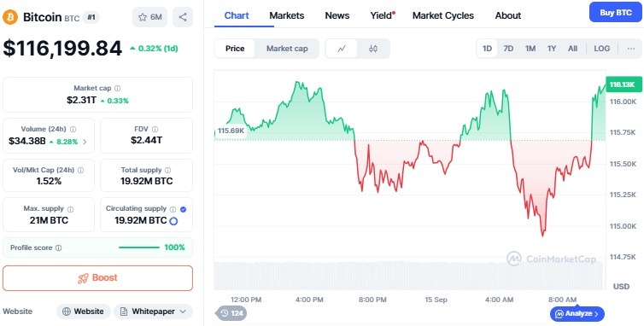Image resolution: width=644 pixels, height=326 pixels.
Task: Click the Profile score progress bar
Action: pos(139,247)
